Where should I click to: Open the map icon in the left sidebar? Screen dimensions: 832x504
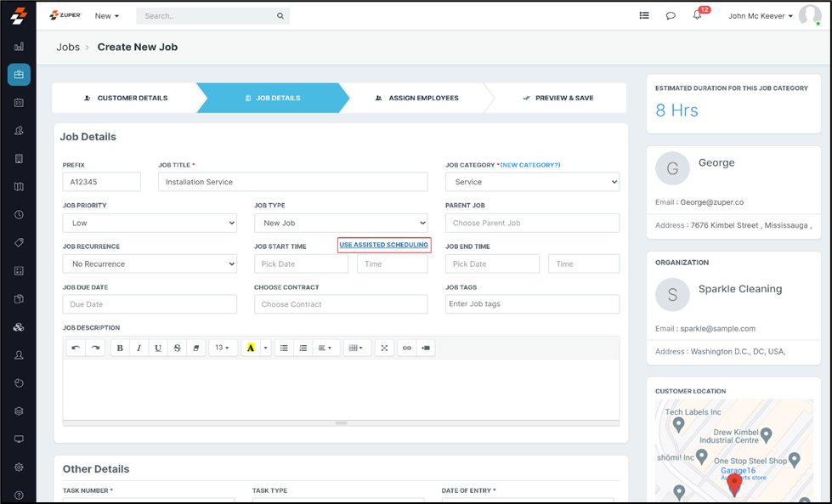pyautogui.click(x=19, y=186)
